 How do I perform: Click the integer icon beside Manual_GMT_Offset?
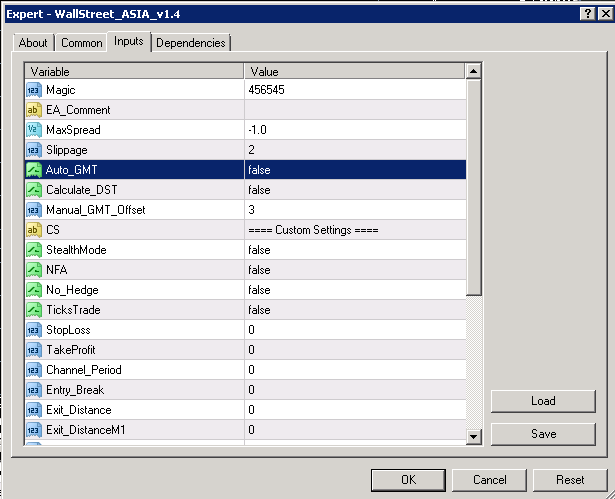pyautogui.click(x=34, y=210)
